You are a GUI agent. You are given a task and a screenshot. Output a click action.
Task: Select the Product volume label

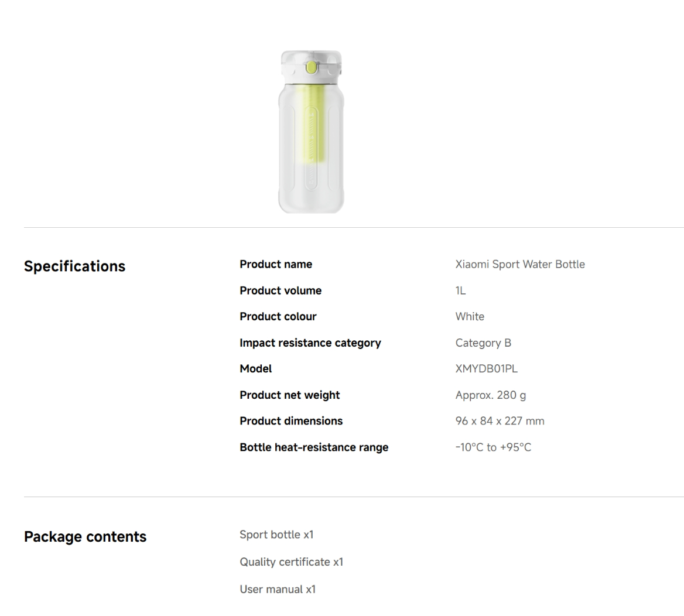pyautogui.click(x=281, y=290)
